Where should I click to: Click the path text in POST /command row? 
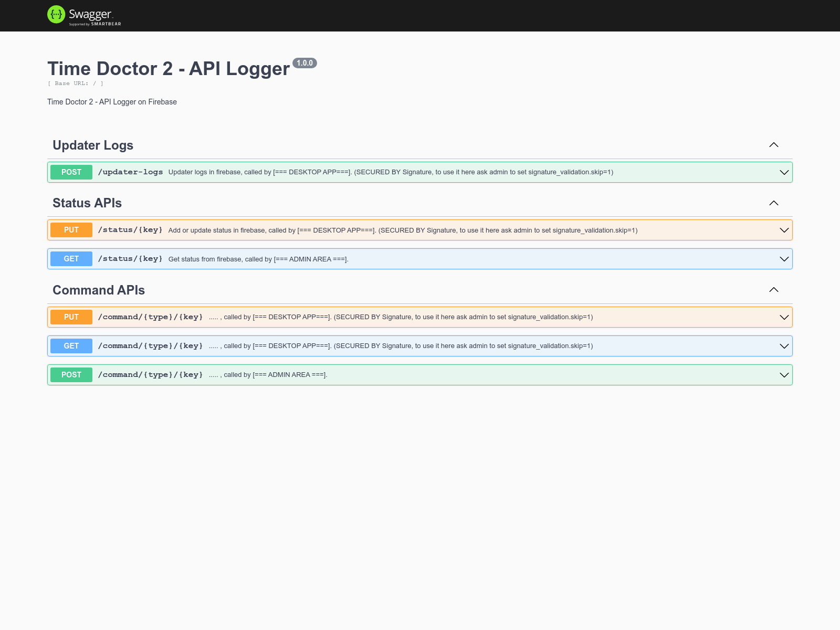pyautogui.click(x=150, y=375)
